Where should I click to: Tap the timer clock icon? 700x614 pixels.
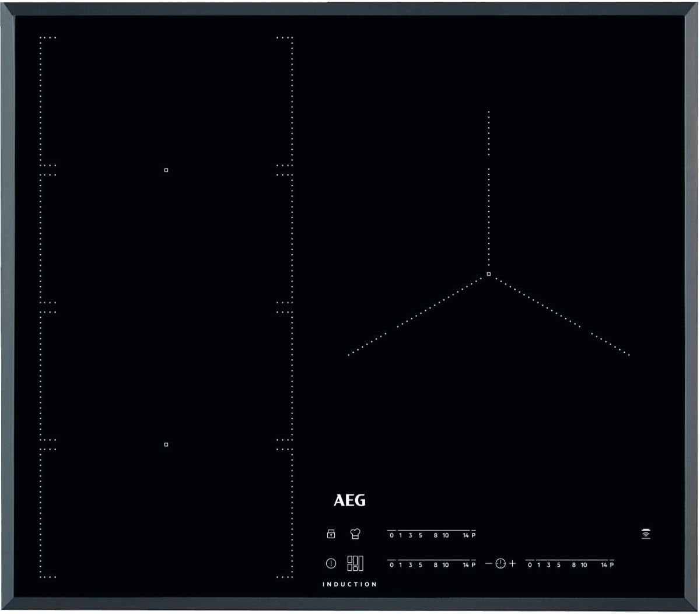[x=500, y=563]
